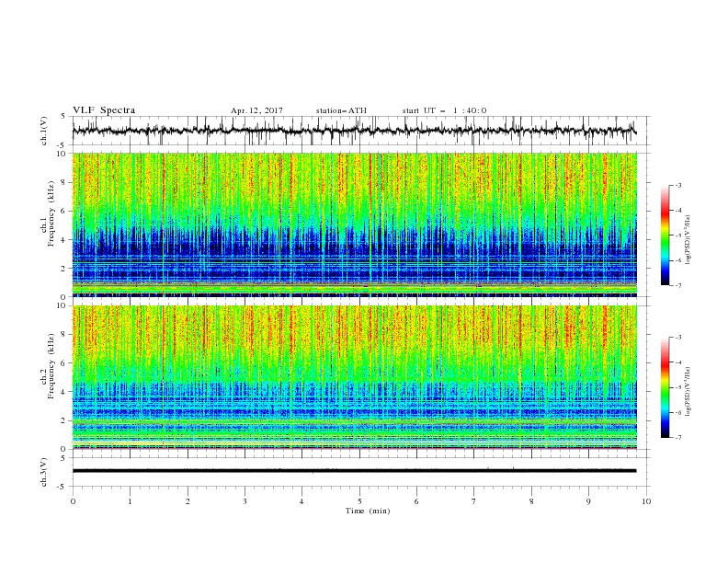Click the "-7" label on ch.2 color bar

pyautogui.click(x=678, y=437)
